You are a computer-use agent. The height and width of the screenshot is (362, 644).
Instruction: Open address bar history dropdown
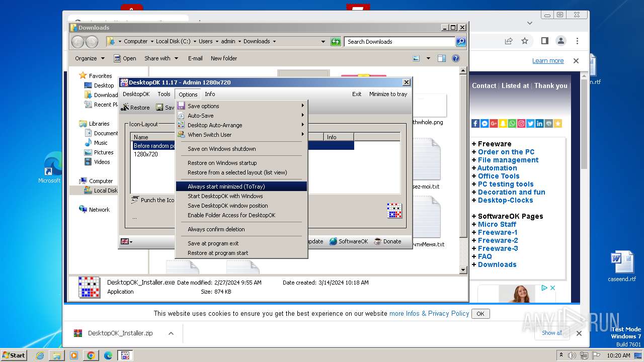323,42
